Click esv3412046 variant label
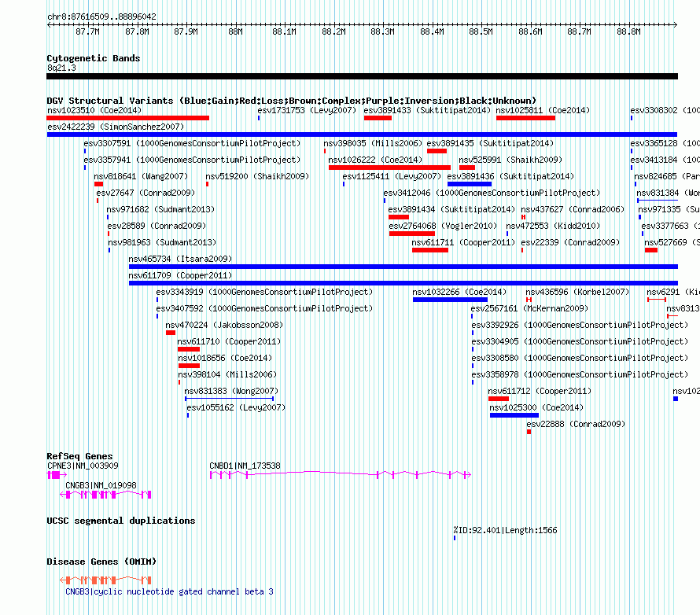The image size is (700, 615). [x=492, y=193]
